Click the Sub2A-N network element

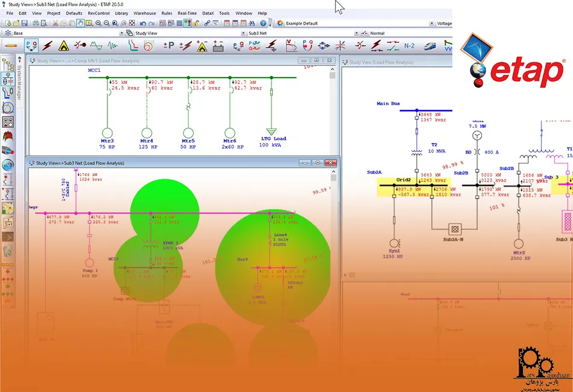pyautogui.click(x=455, y=229)
